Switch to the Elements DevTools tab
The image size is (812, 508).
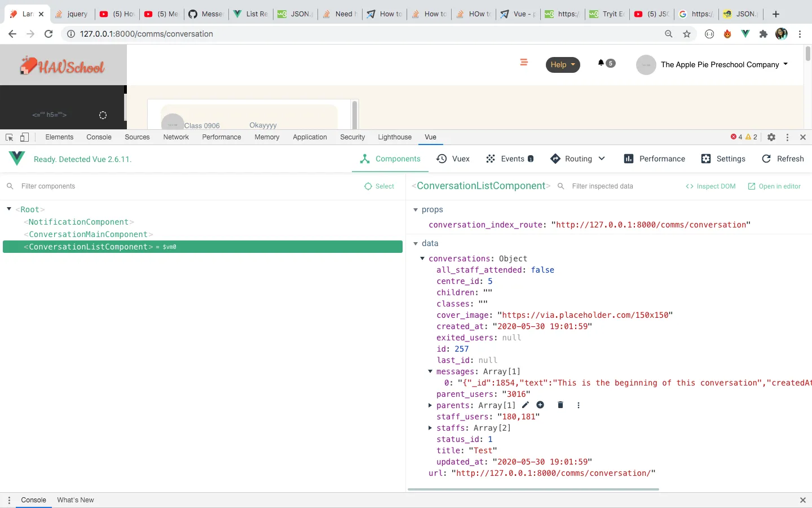coord(59,137)
